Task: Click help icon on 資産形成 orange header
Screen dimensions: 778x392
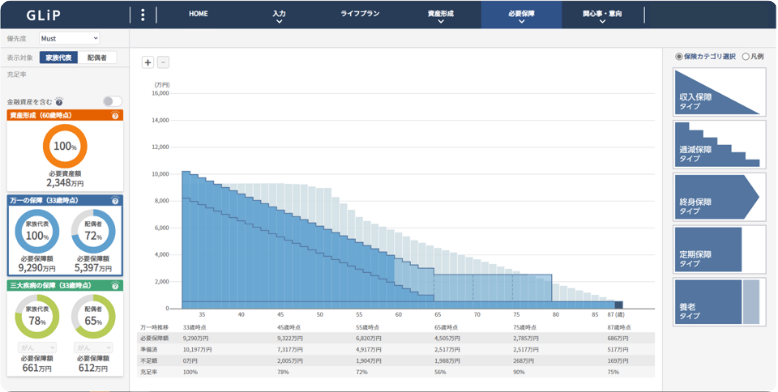Action: tap(115, 116)
